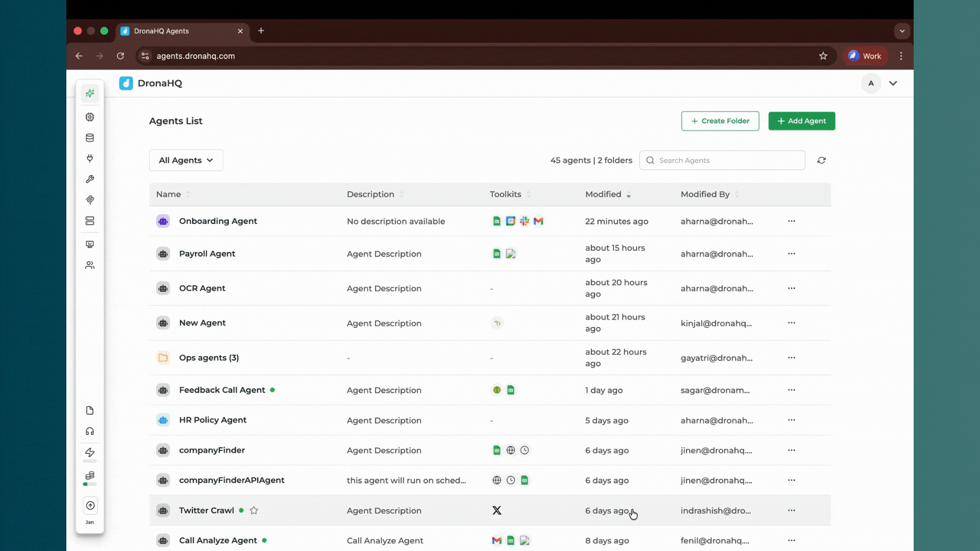
Task: Open the members panel via people icon
Action: (x=90, y=265)
